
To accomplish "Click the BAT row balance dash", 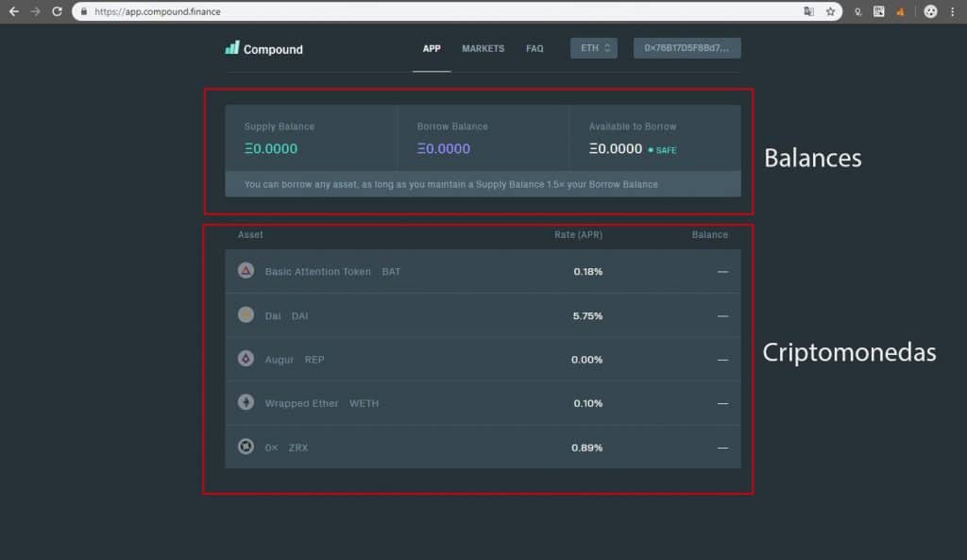I will (x=722, y=271).
